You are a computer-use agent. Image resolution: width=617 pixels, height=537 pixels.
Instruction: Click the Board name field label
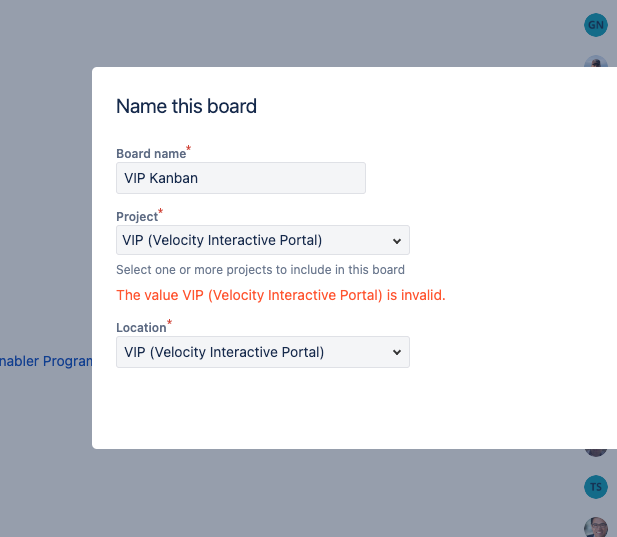[x=151, y=154]
